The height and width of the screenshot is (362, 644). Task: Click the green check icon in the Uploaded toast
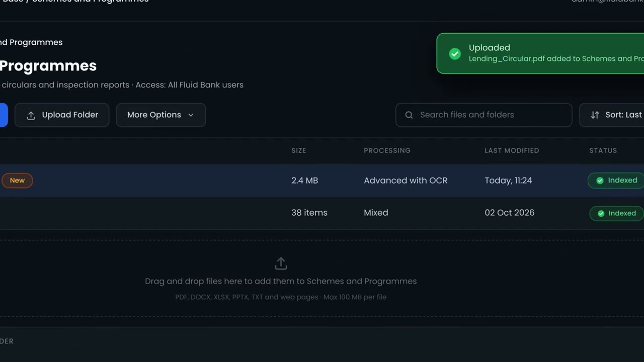click(455, 54)
